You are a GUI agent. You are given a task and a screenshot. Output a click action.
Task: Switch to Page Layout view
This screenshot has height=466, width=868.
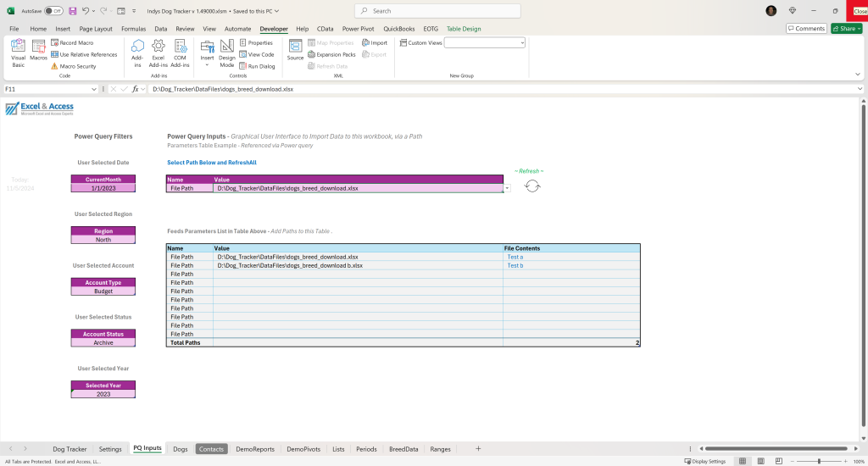pos(760,461)
